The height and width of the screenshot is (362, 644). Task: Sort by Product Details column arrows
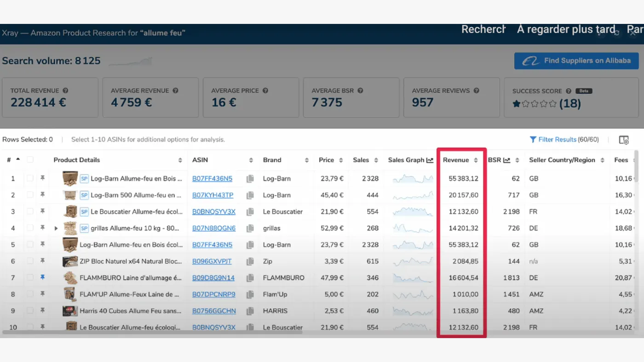(180, 160)
